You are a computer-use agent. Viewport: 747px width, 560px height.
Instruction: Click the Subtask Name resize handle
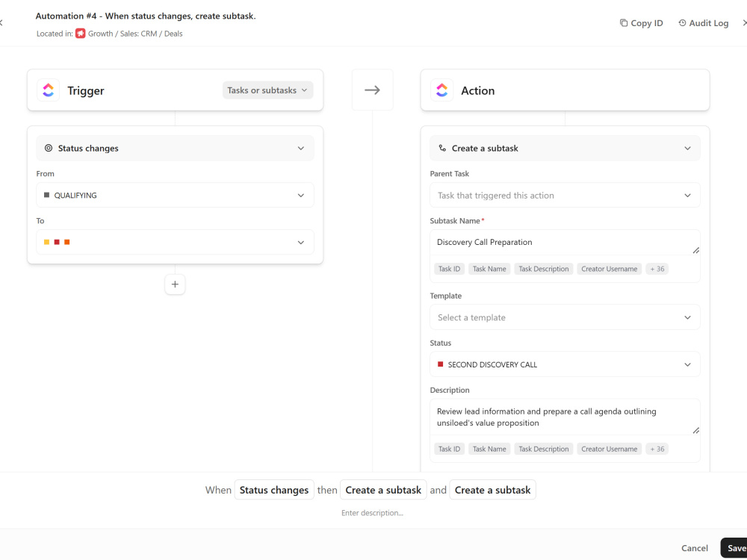click(x=695, y=250)
